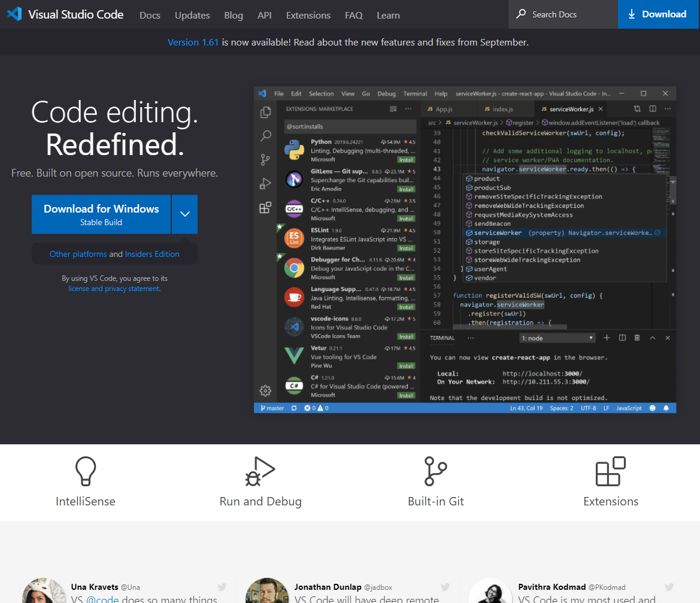Open the API nav item
Image resolution: width=700 pixels, height=603 pixels.
[x=264, y=15]
